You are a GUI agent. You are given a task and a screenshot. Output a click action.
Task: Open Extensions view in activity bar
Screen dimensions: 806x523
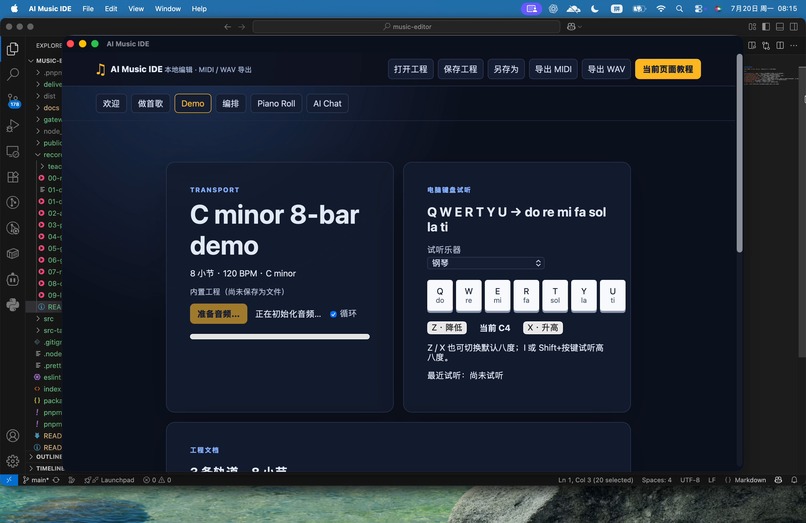point(13,177)
